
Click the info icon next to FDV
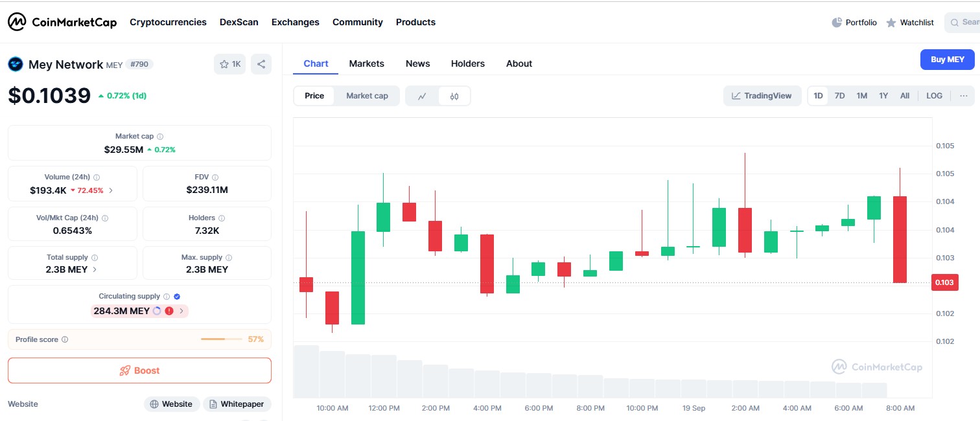click(x=215, y=177)
